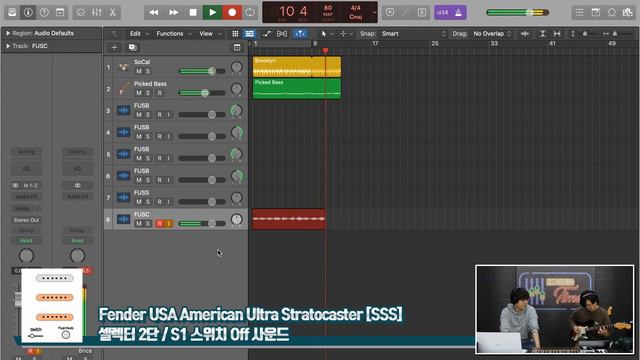
Task: Toggle the list view icon
Action: click(x=249, y=34)
